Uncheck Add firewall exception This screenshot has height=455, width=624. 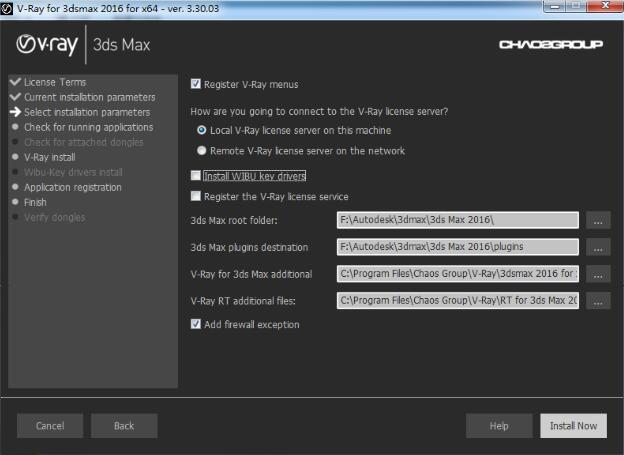pos(196,324)
